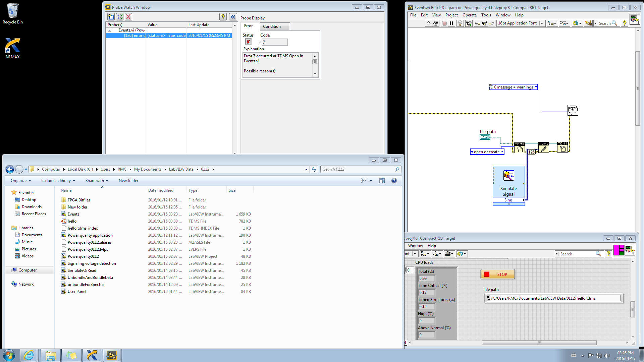
Task: Click Resize Objects dropdown in front panel toolbar
Action: click(x=449, y=254)
